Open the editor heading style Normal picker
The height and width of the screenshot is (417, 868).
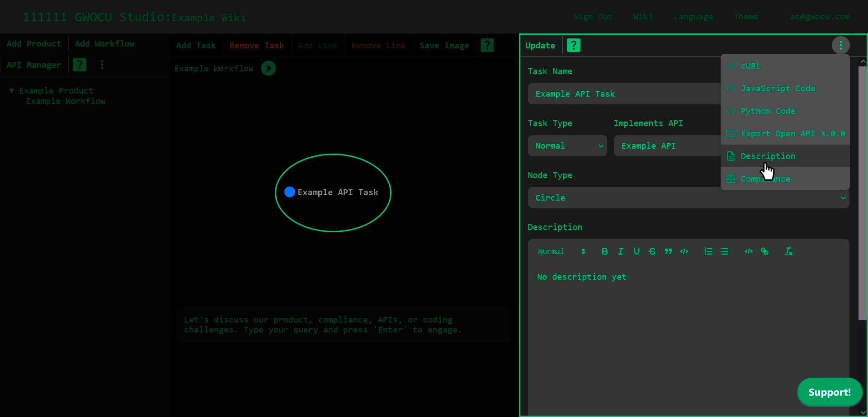pos(561,251)
